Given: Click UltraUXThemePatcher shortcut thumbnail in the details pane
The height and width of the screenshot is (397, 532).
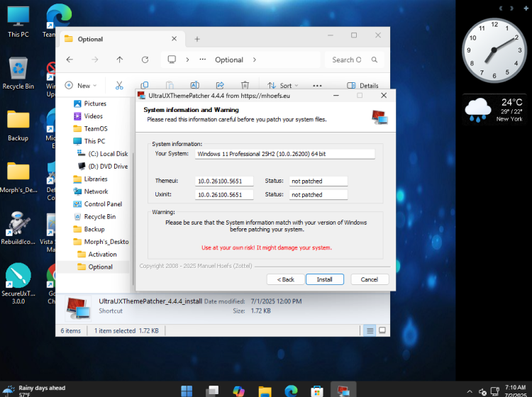Looking at the screenshot, I should (78, 308).
